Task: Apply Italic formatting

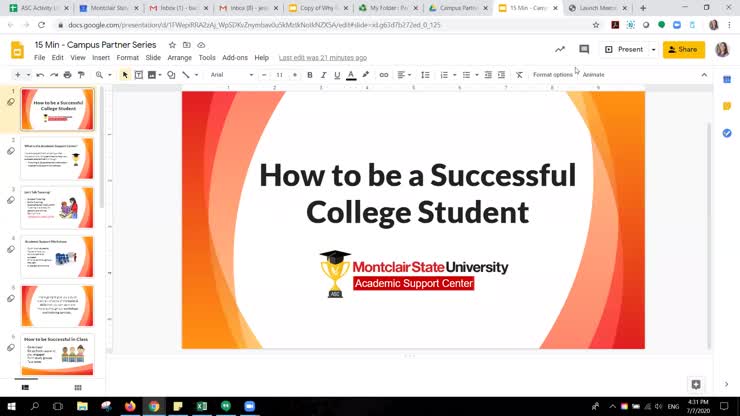Action: (x=323, y=75)
